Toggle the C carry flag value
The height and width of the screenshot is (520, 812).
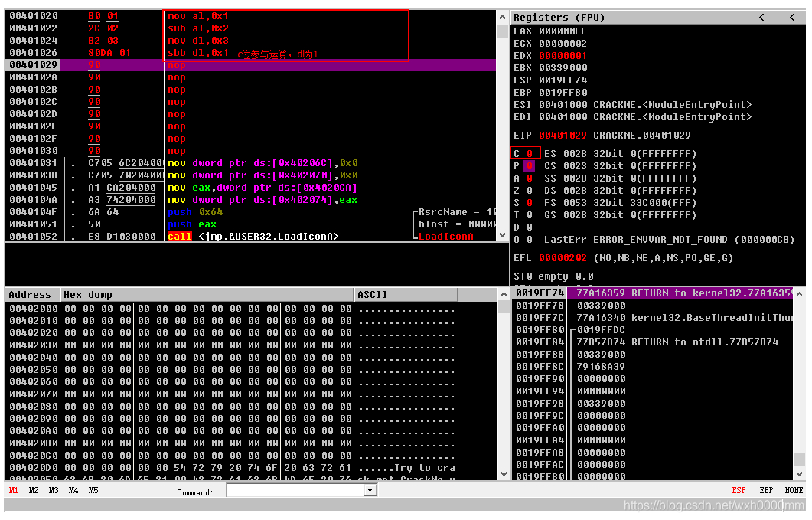(530, 154)
